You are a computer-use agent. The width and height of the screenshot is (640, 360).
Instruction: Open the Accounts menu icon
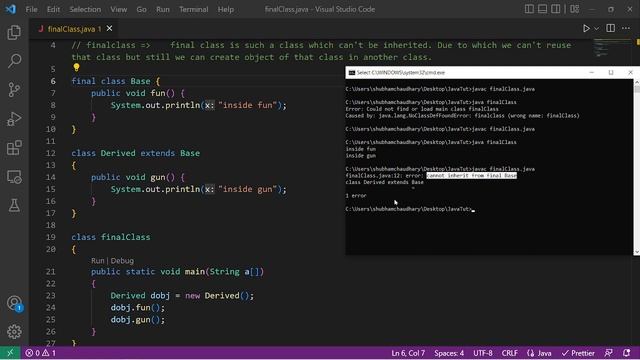point(14,303)
